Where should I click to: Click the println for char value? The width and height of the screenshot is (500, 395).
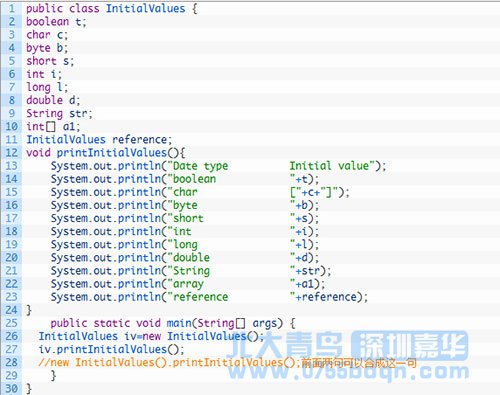(x=200, y=192)
